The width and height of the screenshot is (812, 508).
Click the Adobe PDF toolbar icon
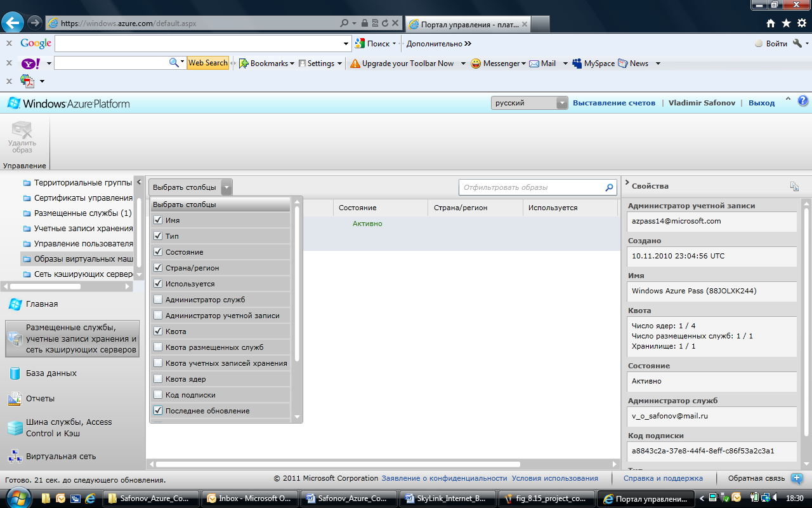[x=27, y=81]
